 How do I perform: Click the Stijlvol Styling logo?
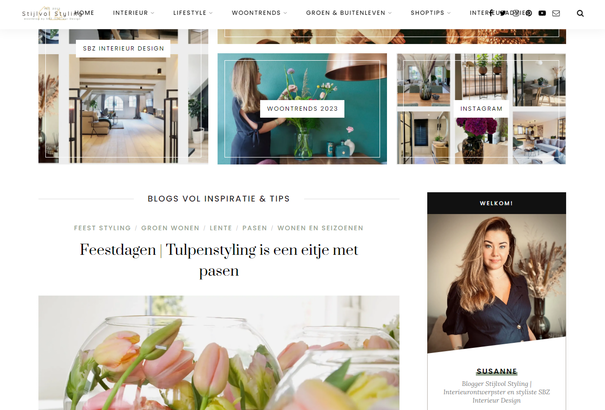tap(51, 13)
